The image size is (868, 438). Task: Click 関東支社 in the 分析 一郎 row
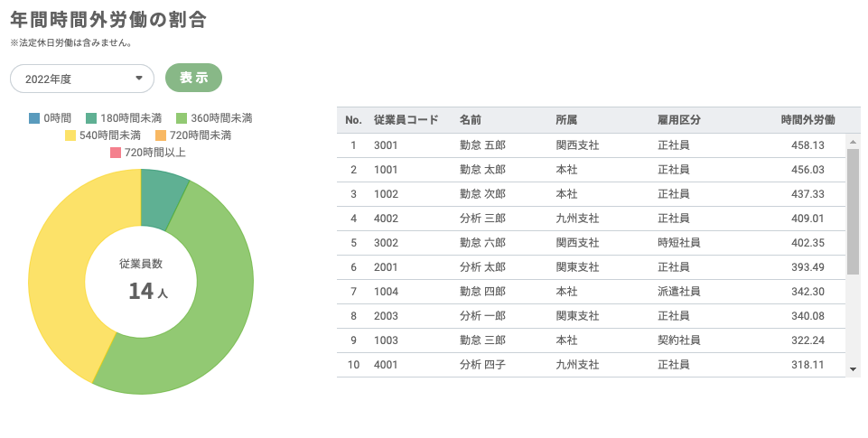577,316
